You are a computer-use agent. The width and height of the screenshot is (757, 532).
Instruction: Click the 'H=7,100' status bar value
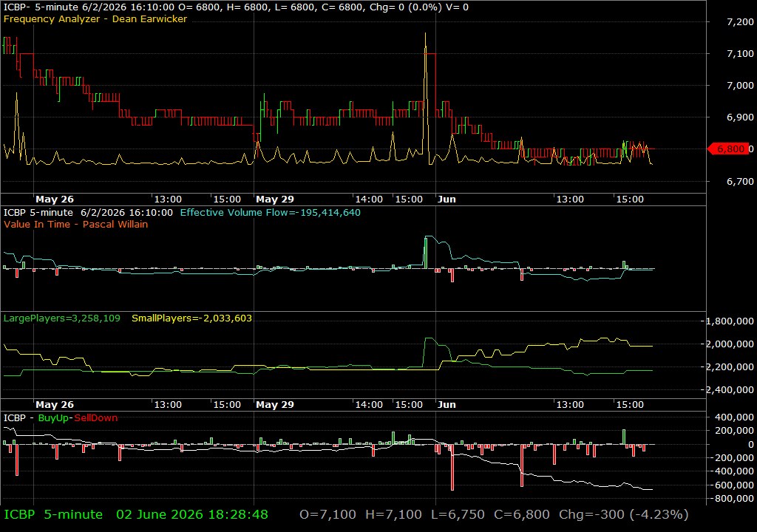point(393,514)
